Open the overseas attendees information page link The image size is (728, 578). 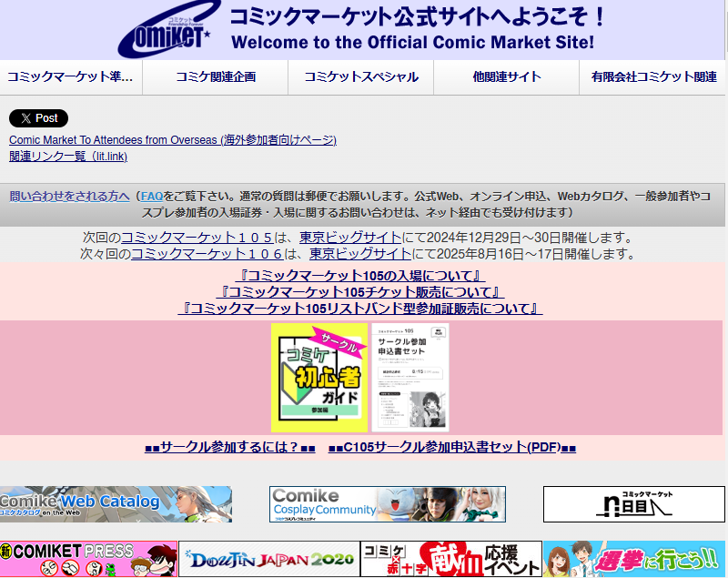coord(172,139)
